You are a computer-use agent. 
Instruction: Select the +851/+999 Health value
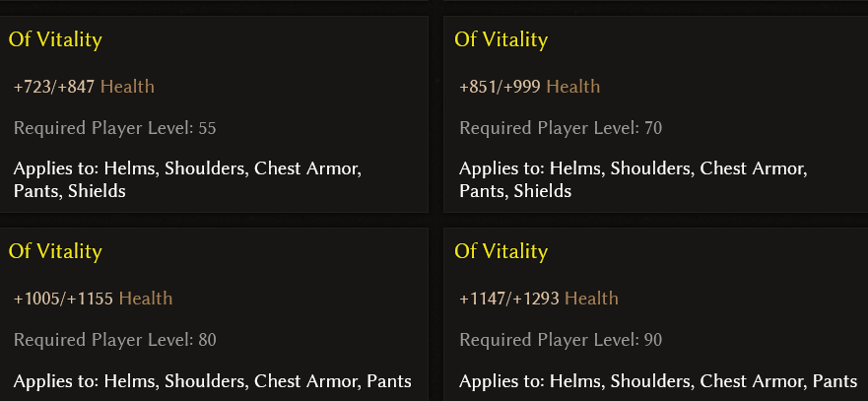pyautogui.click(x=530, y=87)
